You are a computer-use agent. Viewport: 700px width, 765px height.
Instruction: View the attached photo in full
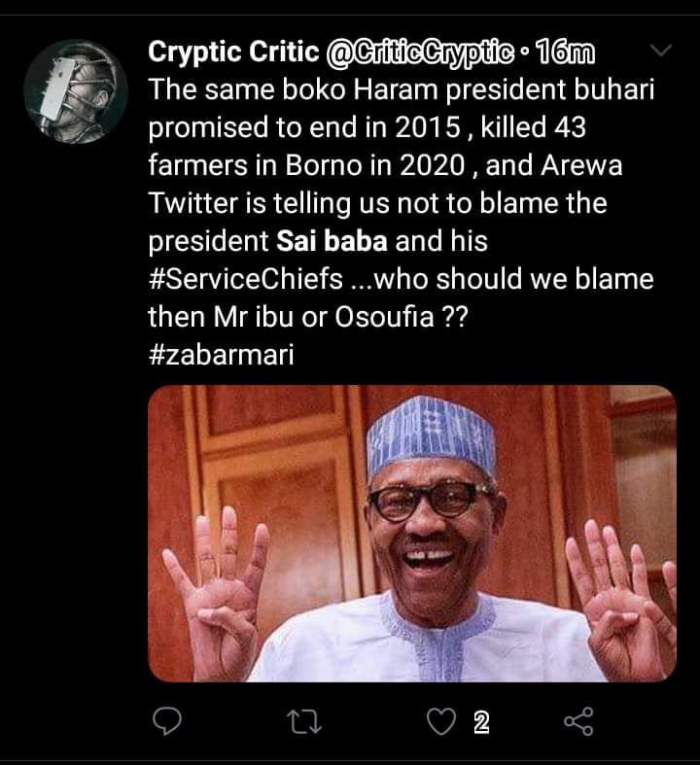coord(411,533)
